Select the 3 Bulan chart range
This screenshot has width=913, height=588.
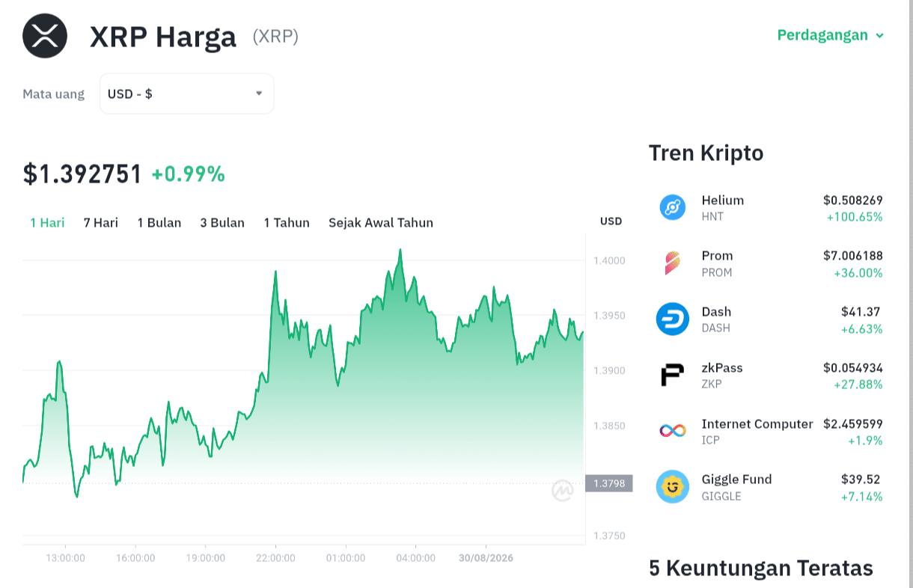coord(222,222)
